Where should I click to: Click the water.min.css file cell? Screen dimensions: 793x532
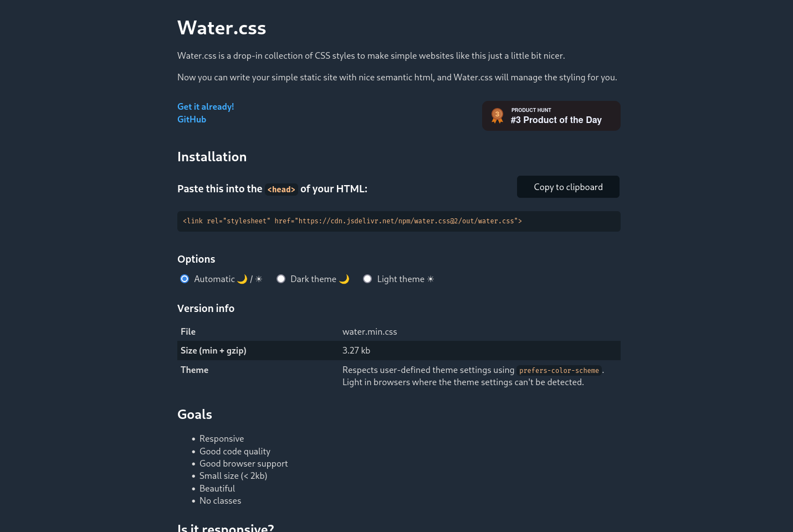(370, 331)
